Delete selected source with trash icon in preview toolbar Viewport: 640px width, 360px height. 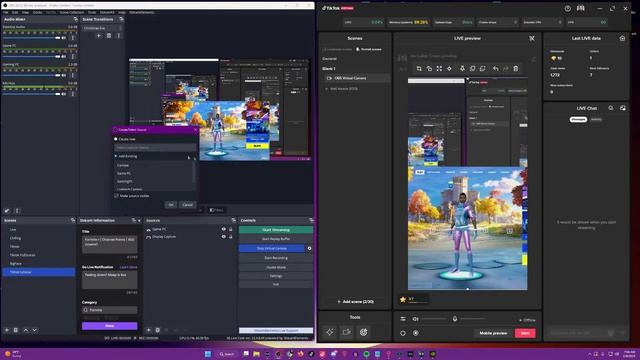(516, 69)
